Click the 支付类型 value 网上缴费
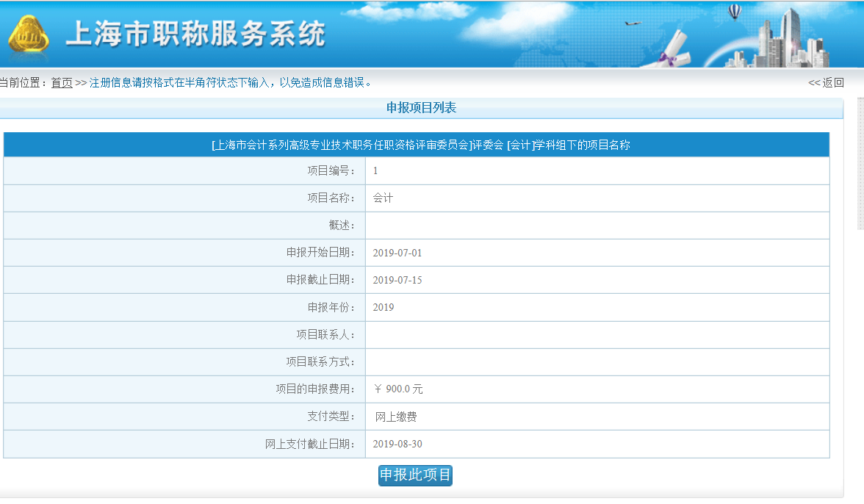The height and width of the screenshot is (504, 864). 396,417
